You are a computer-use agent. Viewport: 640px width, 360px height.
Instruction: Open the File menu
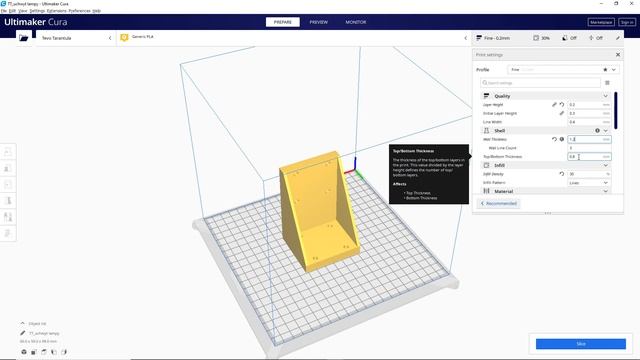(x=4, y=11)
